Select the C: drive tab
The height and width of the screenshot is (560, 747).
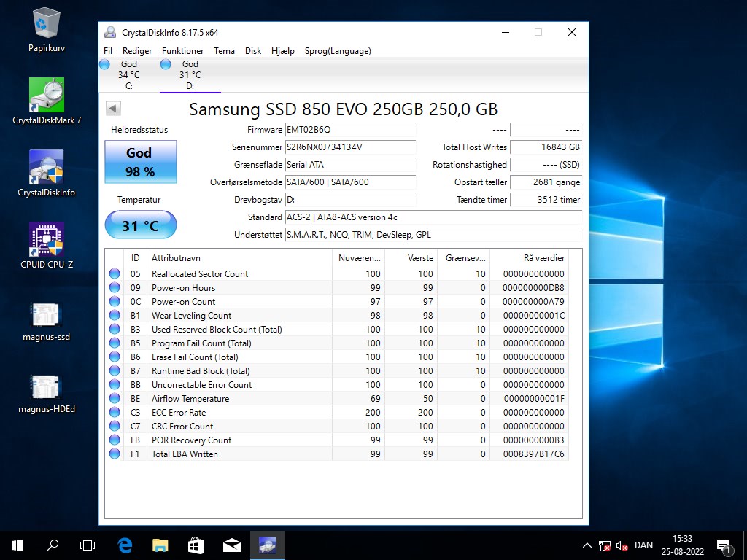click(x=128, y=74)
